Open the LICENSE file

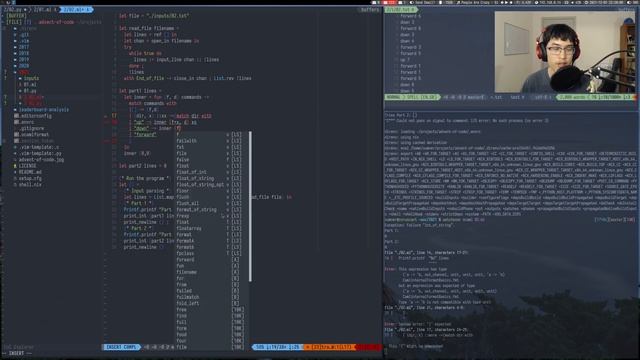pos(27,166)
